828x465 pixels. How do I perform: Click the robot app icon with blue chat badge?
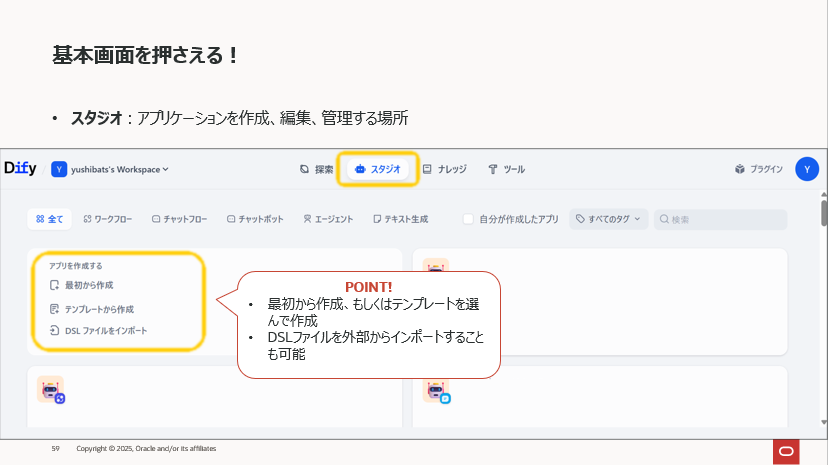(436, 392)
